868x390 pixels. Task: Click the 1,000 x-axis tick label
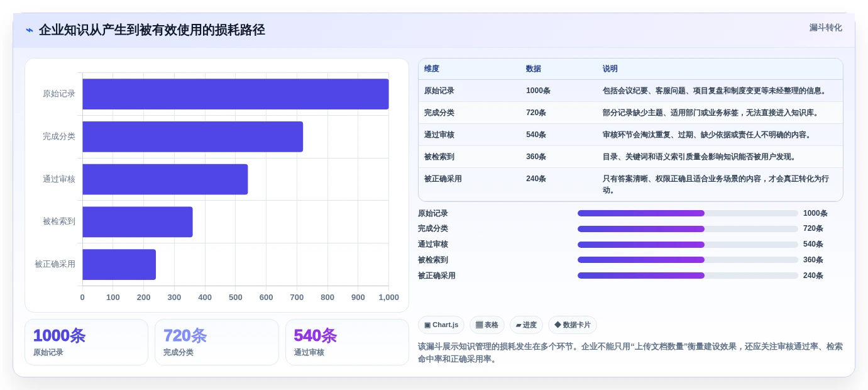point(388,298)
